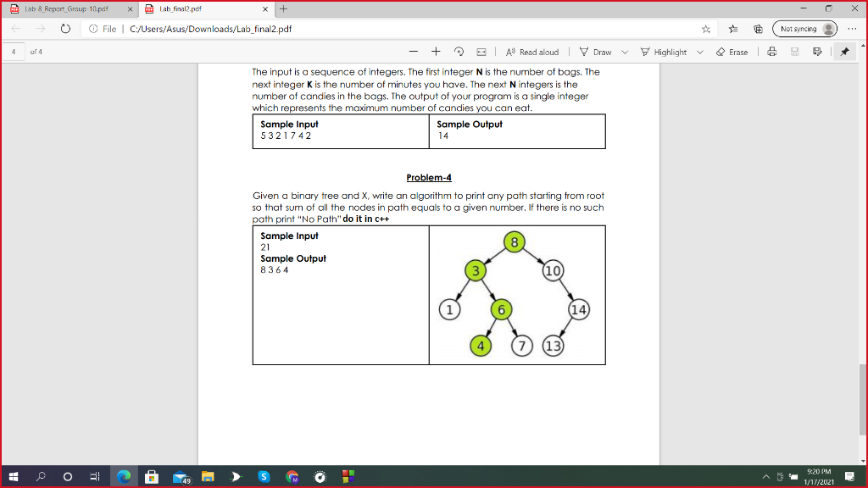
Task: Open the Highlight options dropdown
Action: point(700,51)
